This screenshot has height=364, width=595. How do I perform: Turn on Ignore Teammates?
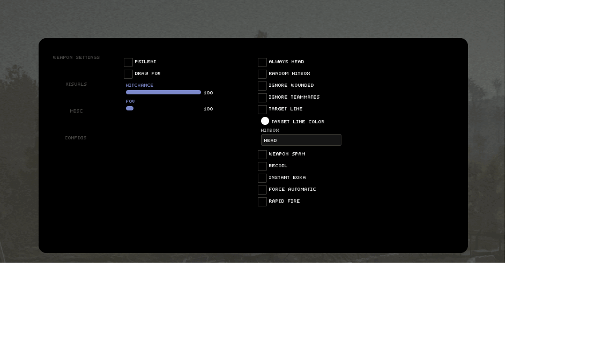pyautogui.click(x=262, y=98)
